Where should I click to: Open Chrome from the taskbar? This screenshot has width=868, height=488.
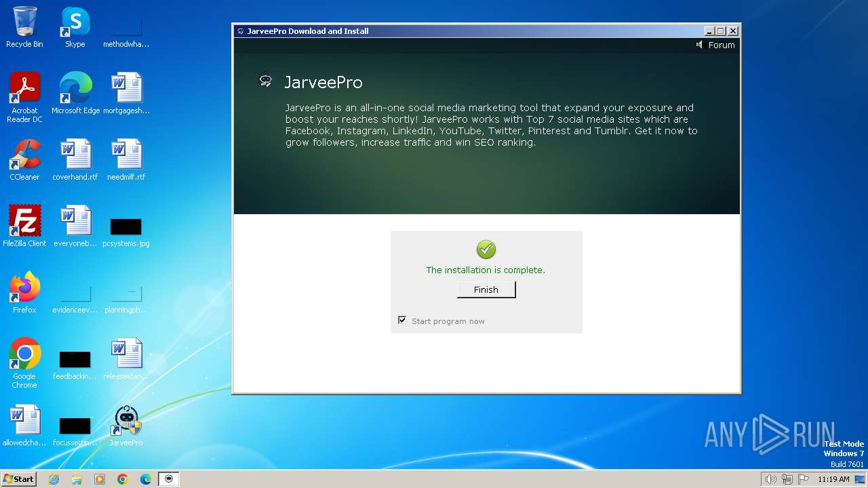(123, 479)
